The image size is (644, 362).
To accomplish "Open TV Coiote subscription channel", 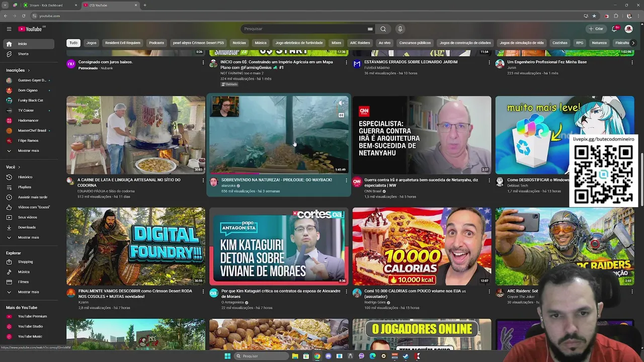I will pos(28,111).
